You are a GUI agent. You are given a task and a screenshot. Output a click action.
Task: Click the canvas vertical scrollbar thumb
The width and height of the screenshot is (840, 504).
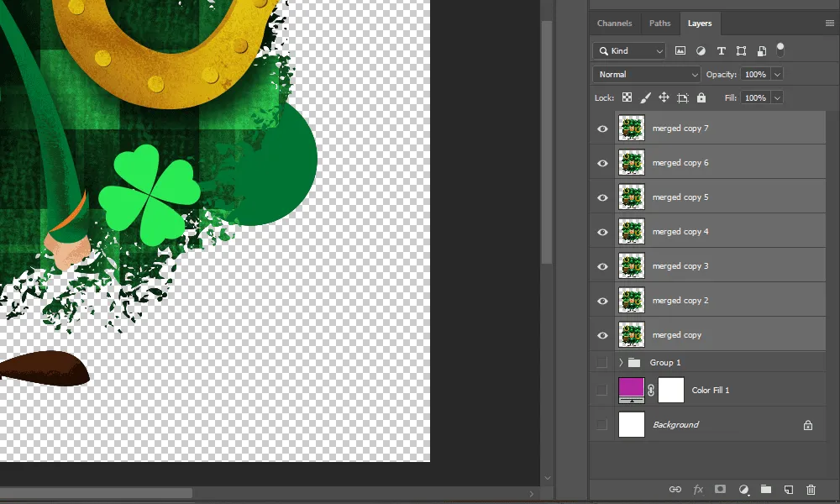click(x=547, y=143)
